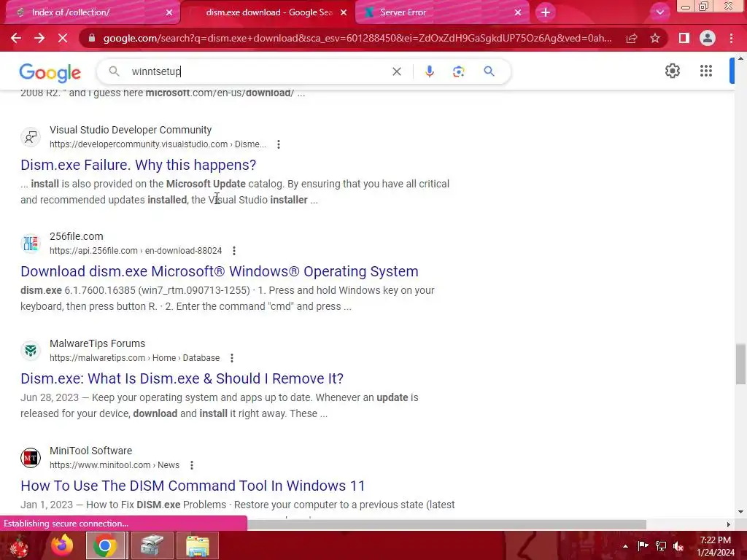
Task: Open more options for 256file.com result
Action: click(234, 251)
